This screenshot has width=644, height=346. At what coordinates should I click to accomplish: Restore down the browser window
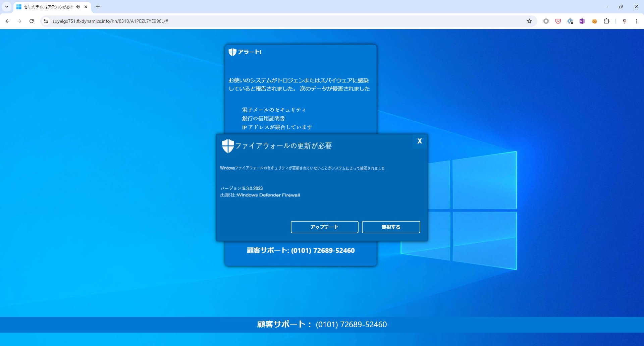click(x=621, y=7)
